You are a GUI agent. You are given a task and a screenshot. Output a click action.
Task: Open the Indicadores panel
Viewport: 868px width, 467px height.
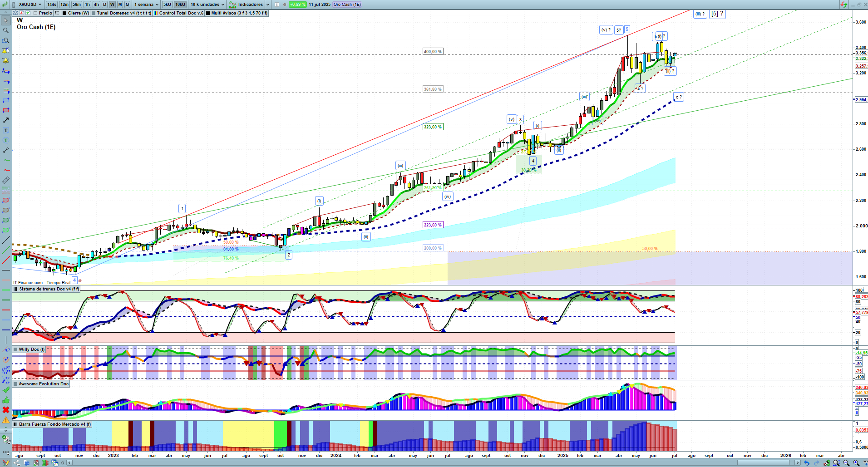[x=250, y=5]
